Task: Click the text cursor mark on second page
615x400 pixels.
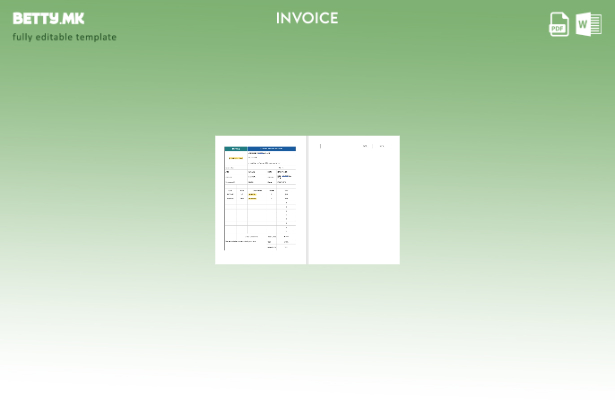Action: coord(320,146)
